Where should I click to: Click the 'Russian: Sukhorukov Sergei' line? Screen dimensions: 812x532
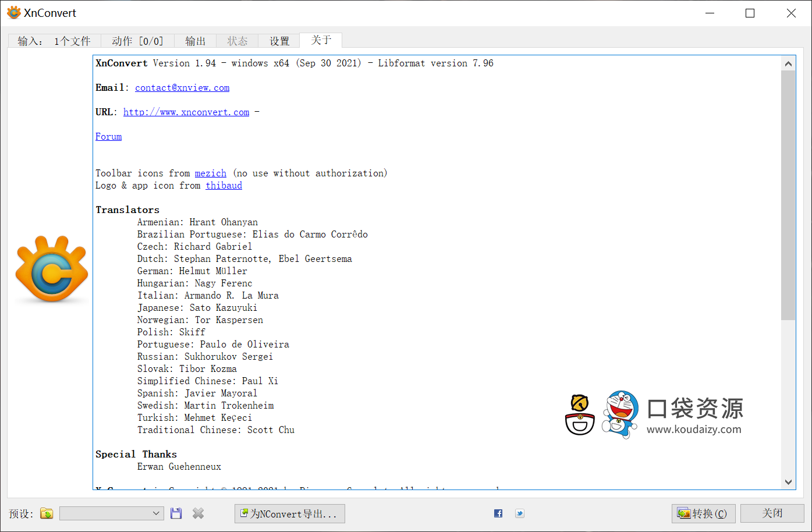(x=205, y=356)
